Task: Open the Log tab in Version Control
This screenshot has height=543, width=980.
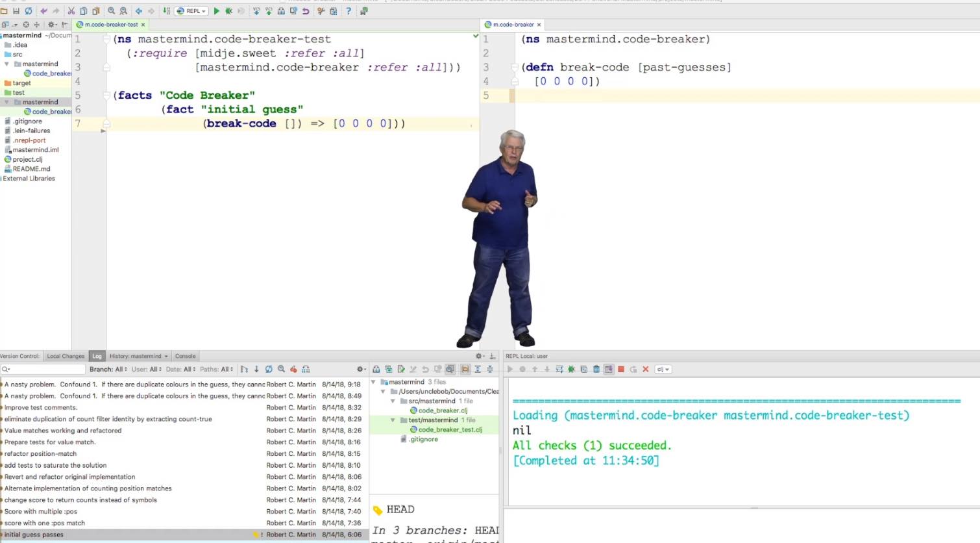Action: coord(97,356)
